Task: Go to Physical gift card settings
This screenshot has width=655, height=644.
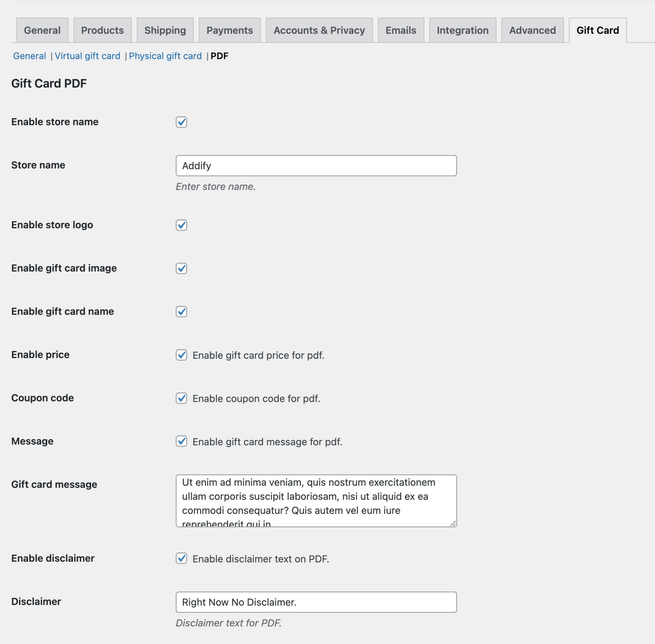Action: pyautogui.click(x=165, y=56)
